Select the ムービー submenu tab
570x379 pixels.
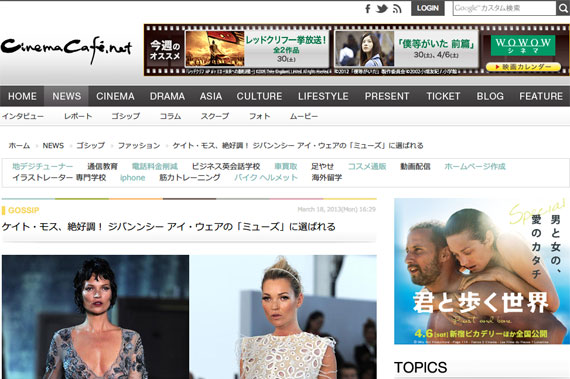coord(304,116)
